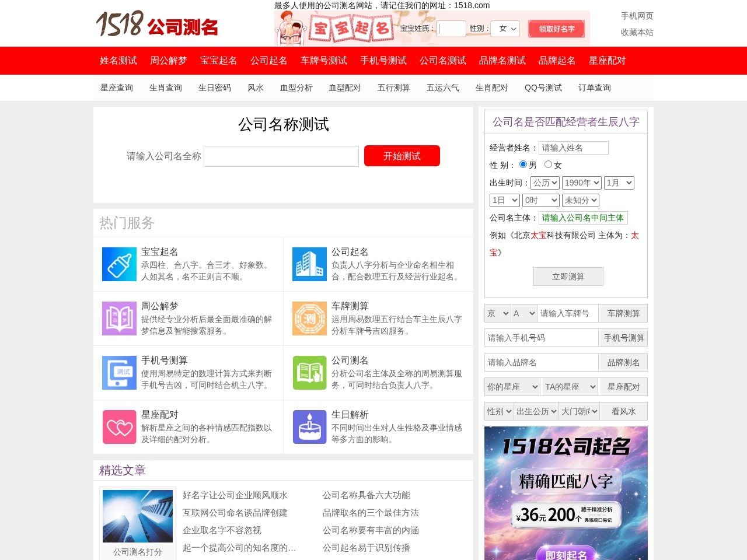Switch to the 公司名测试 nav tab
The height and width of the screenshot is (560, 747).
click(x=442, y=61)
